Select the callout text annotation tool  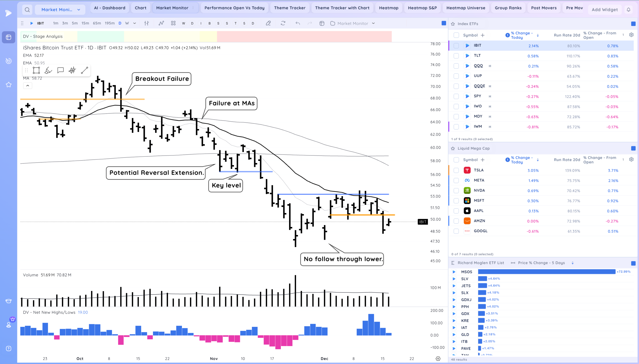coord(60,71)
